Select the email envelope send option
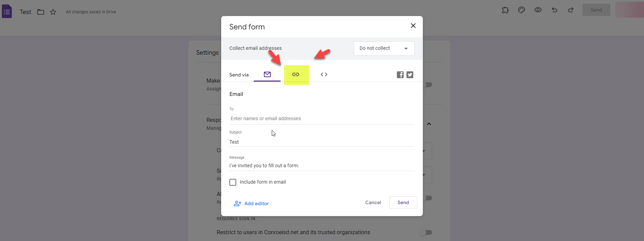 267,74
